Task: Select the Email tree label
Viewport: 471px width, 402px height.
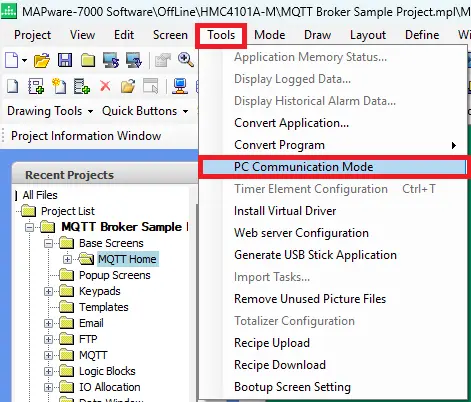Action: click(91, 323)
